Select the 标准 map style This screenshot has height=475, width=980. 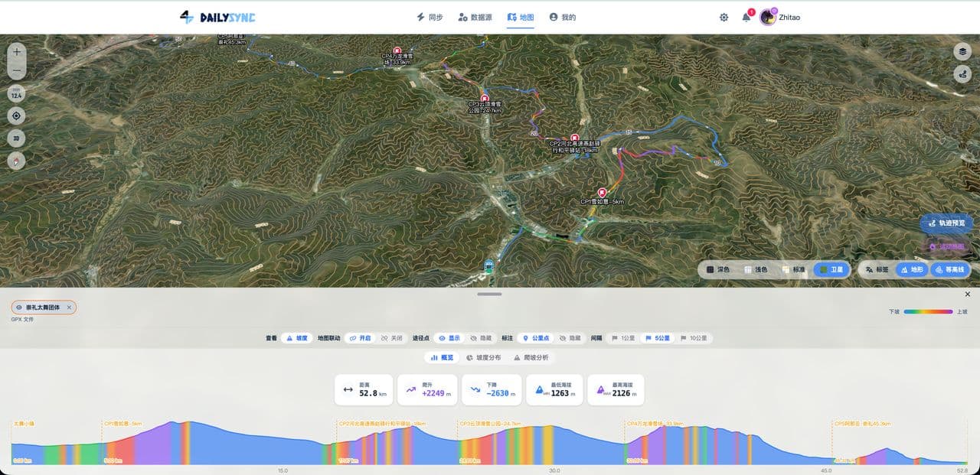click(793, 270)
